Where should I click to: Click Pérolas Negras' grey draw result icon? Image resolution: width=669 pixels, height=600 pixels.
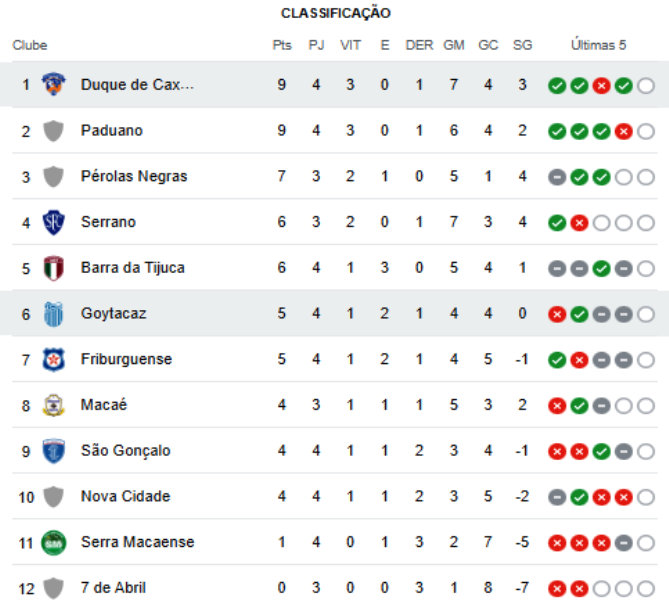coord(557,177)
